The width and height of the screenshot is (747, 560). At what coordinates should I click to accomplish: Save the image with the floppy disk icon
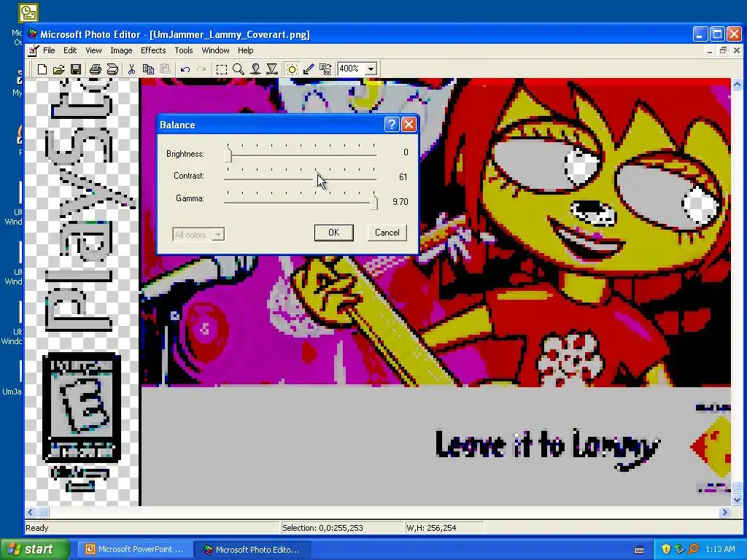point(76,69)
